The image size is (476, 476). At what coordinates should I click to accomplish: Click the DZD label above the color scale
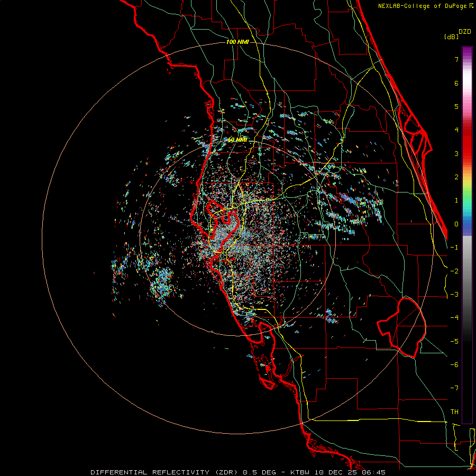pyautogui.click(x=465, y=32)
